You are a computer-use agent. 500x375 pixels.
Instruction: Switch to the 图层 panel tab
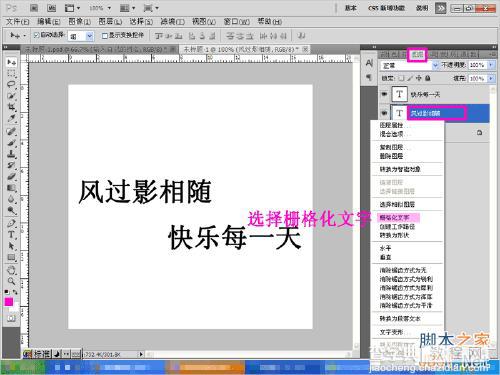pos(417,54)
